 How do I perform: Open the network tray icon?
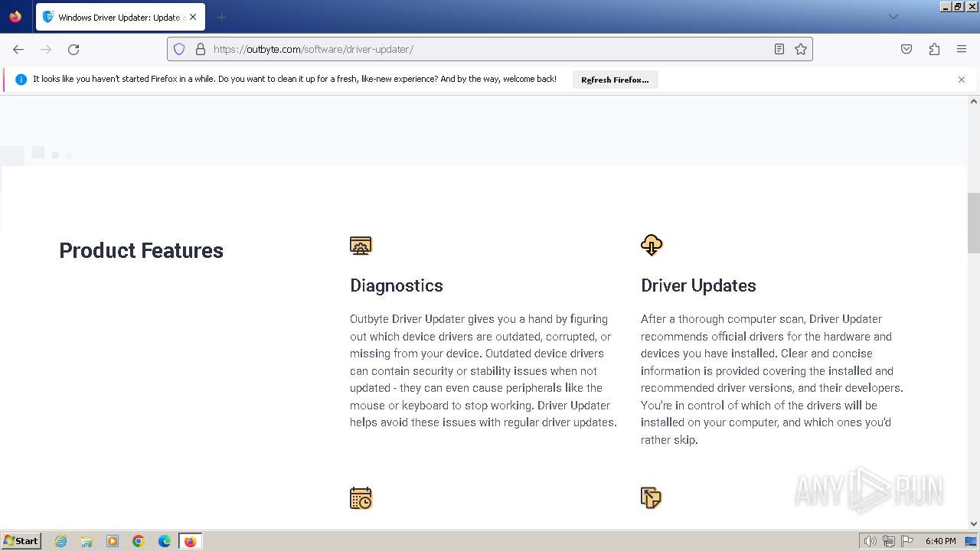pyautogui.click(x=889, y=541)
